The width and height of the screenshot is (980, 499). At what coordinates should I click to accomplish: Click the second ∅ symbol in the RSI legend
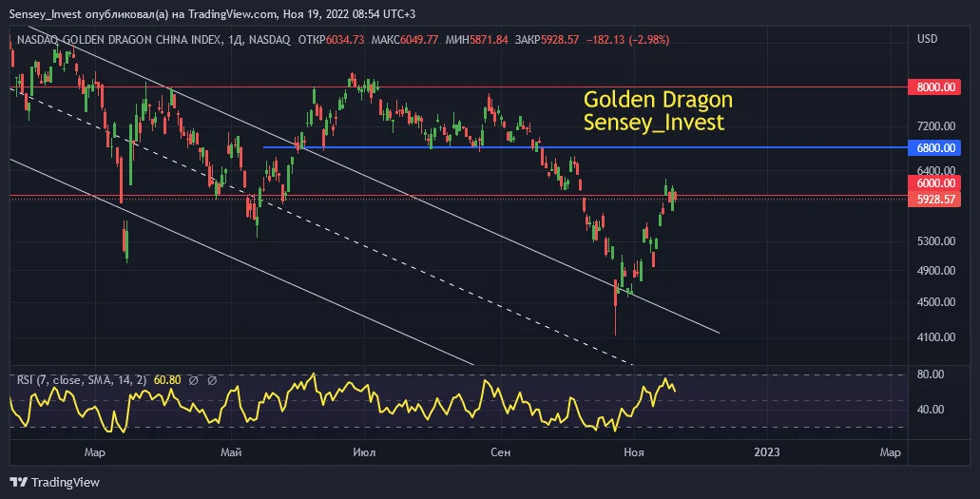coord(212,380)
